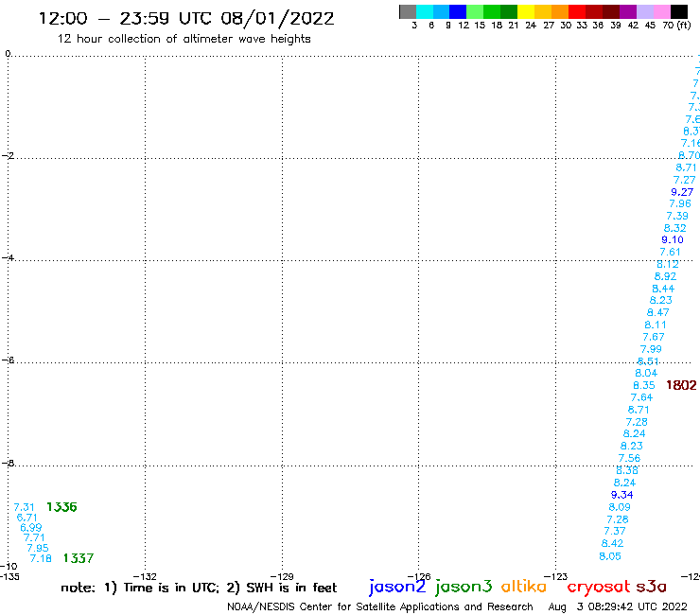Click wave height value 8.38
The height and width of the screenshot is (615, 700).
tap(627, 470)
